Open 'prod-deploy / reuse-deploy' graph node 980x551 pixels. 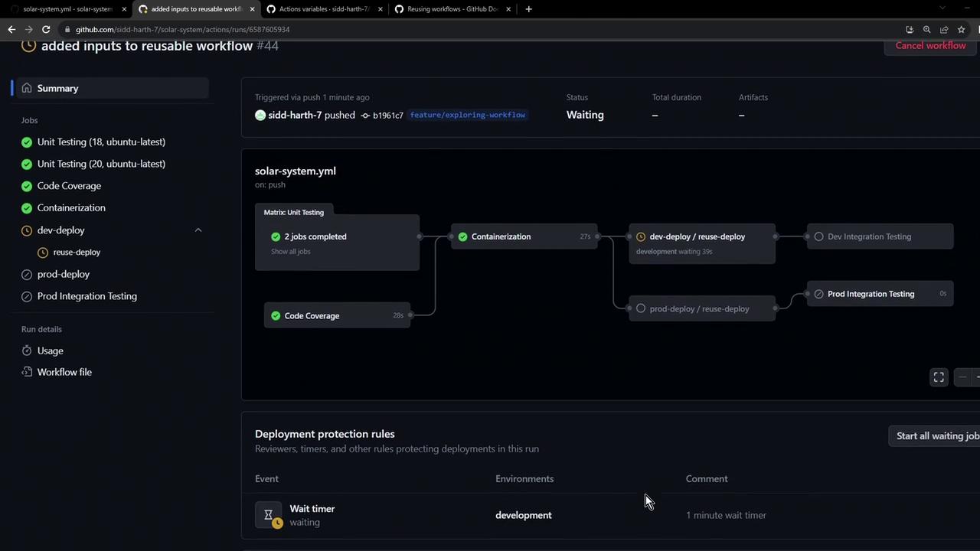[702, 308]
